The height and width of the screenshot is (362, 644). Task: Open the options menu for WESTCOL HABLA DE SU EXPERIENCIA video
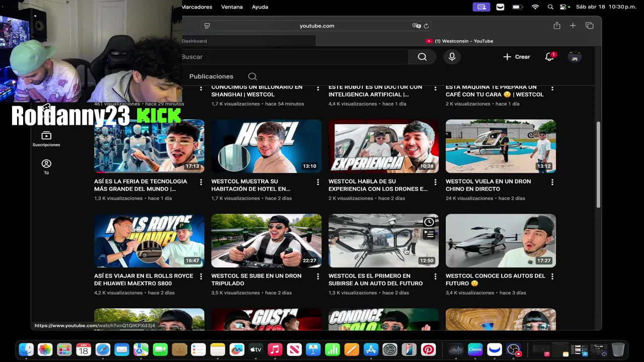click(x=435, y=182)
